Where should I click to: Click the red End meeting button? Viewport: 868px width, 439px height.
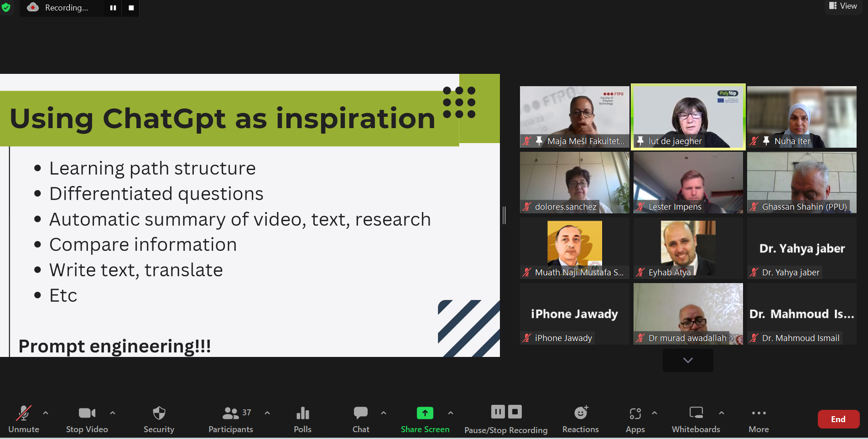[838, 419]
